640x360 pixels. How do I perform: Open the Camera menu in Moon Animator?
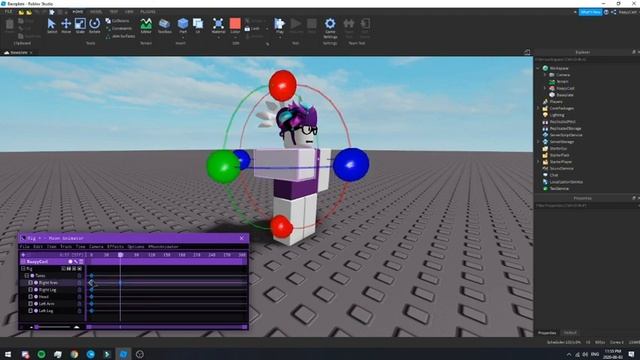click(x=96, y=247)
